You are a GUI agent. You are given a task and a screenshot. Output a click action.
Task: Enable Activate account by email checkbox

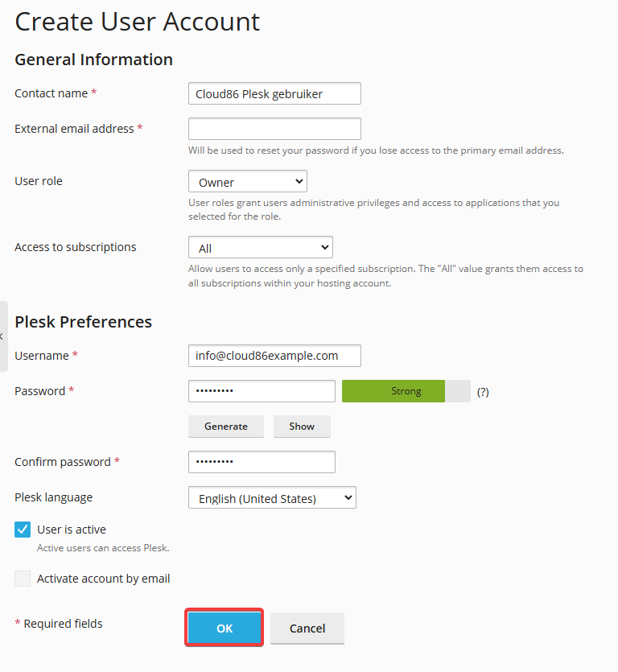23,579
